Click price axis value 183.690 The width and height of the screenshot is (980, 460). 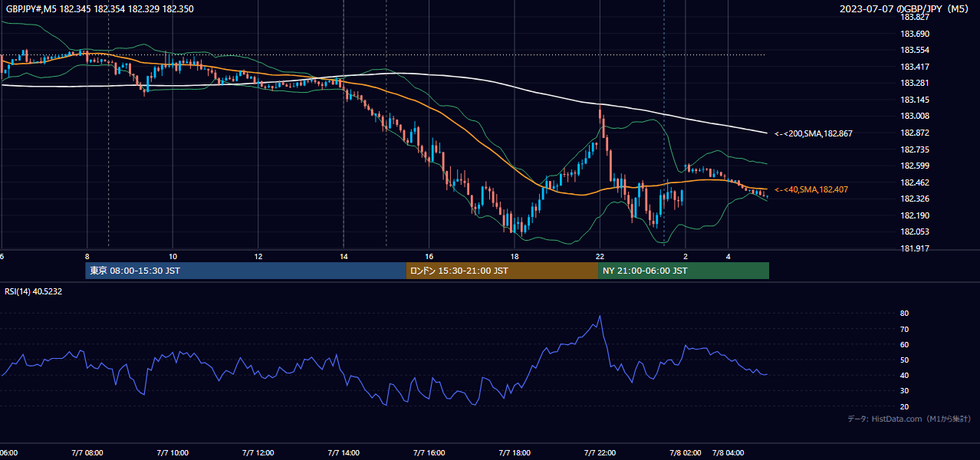pos(914,34)
